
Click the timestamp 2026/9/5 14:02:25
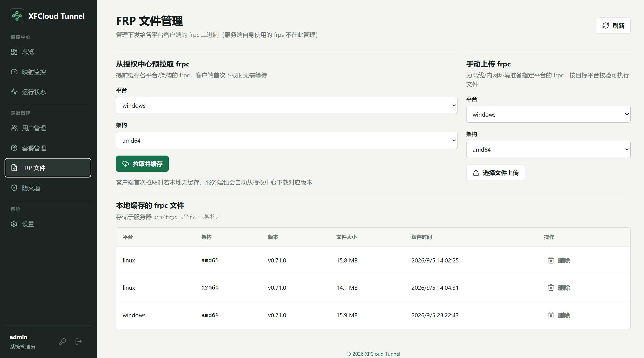pos(435,260)
